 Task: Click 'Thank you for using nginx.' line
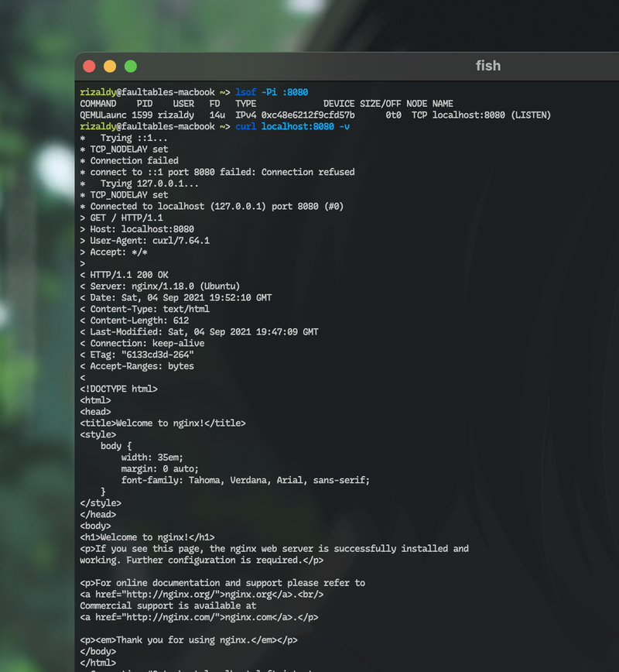point(189,639)
